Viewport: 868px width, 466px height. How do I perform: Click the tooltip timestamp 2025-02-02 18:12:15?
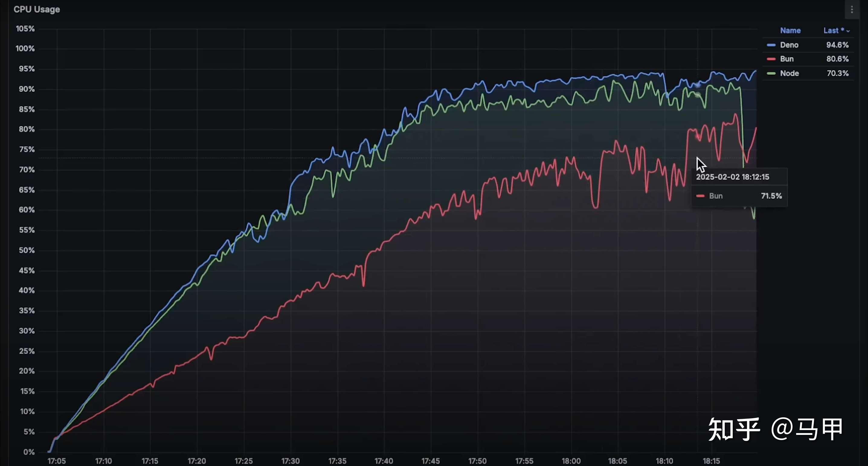(x=732, y=177)
